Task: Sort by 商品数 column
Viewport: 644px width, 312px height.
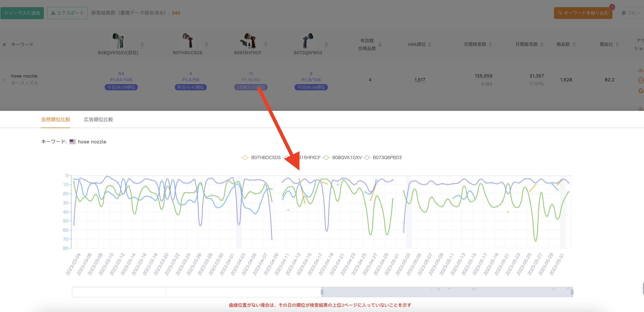Action: coord(574,44)
